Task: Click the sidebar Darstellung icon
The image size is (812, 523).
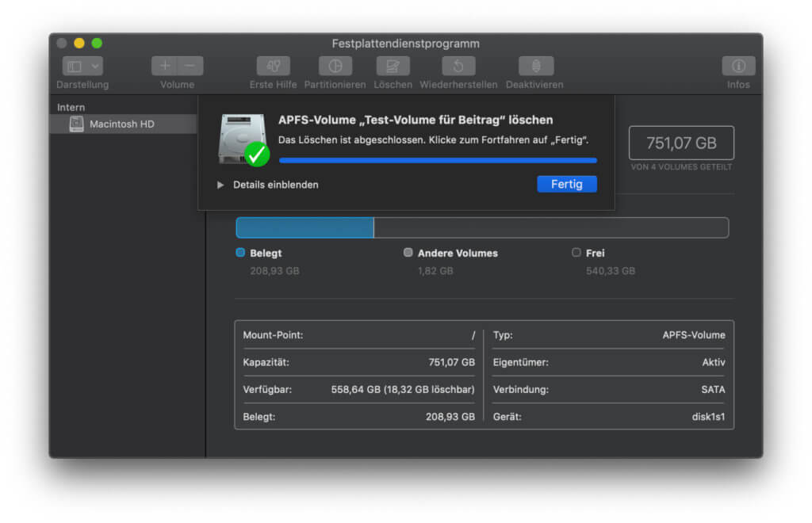Action: point(75,67)
